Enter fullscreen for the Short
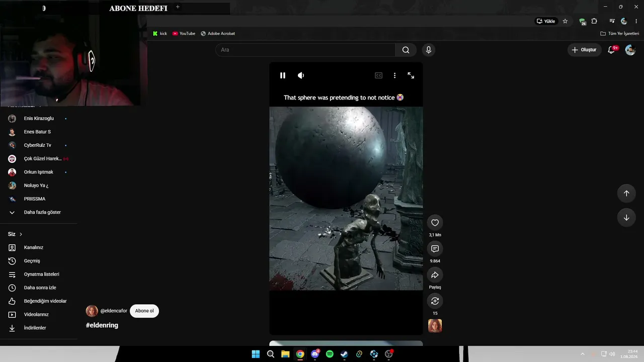The width and height of the screenshot is (644, 362). 411,75
